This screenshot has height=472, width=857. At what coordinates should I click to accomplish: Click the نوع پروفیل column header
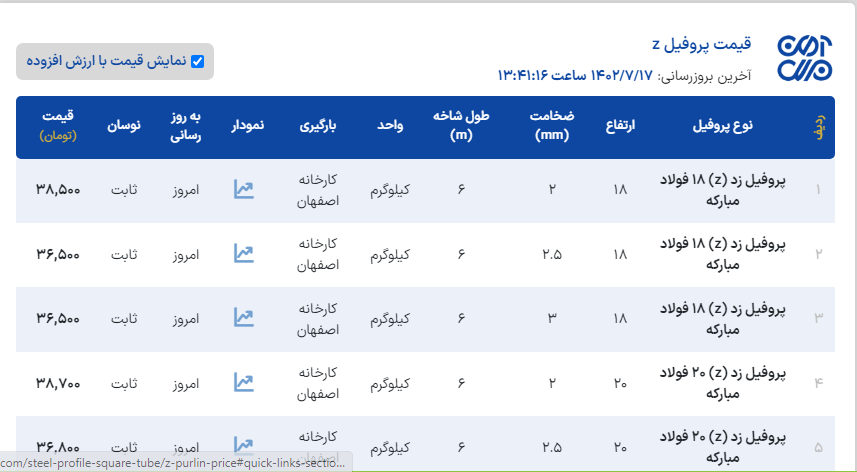point(723,126)
